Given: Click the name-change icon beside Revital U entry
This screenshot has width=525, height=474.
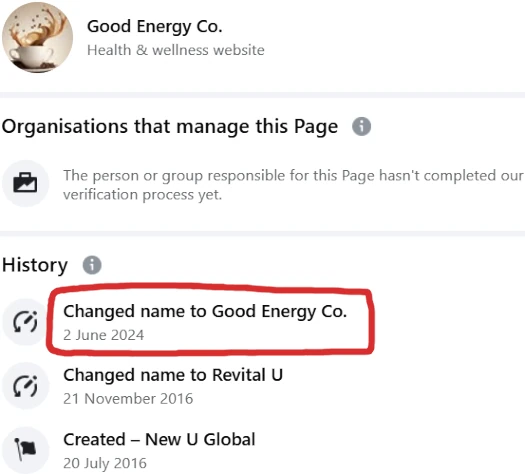Looking at the screenshot, I should click(25, 386).
